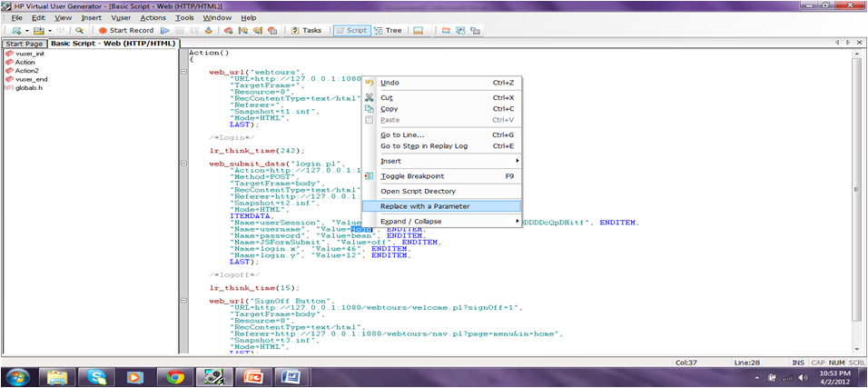Click the Insert Rendezvous toolbar icon

[258, 31]
